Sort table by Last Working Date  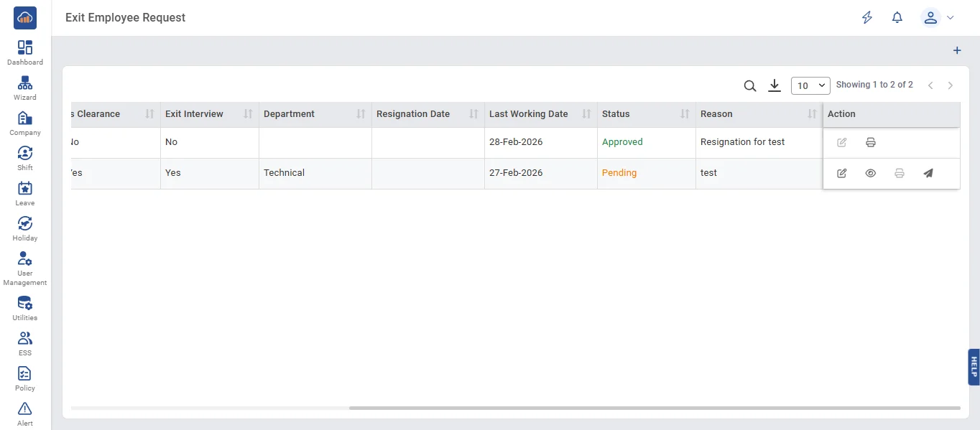click(586, 114)
